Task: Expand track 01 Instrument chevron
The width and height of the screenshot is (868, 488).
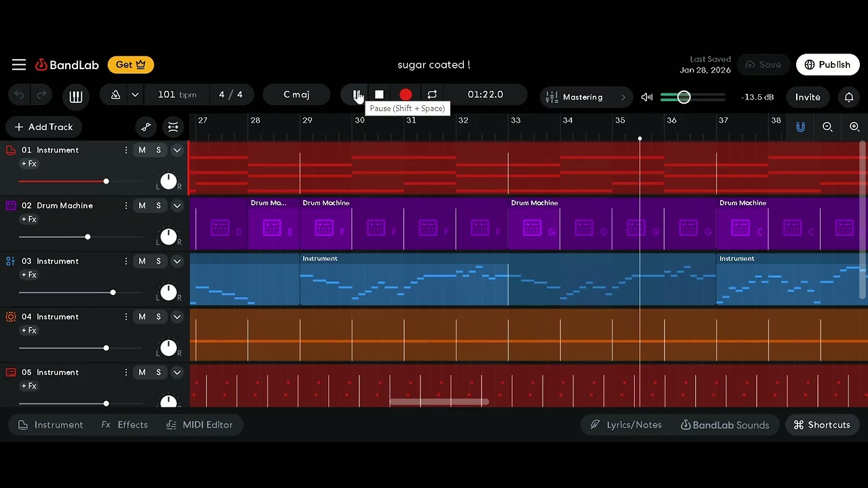Action: pos(177,150)
